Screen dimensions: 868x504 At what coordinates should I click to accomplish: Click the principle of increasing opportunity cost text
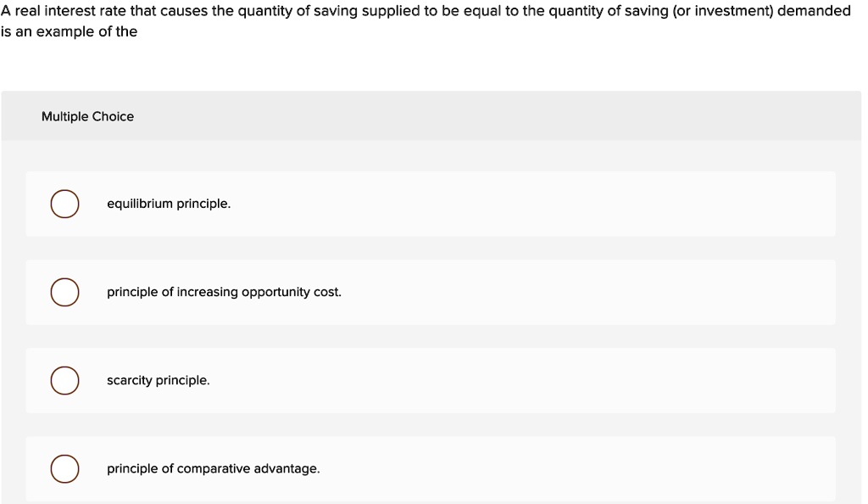tap(224, 291)
